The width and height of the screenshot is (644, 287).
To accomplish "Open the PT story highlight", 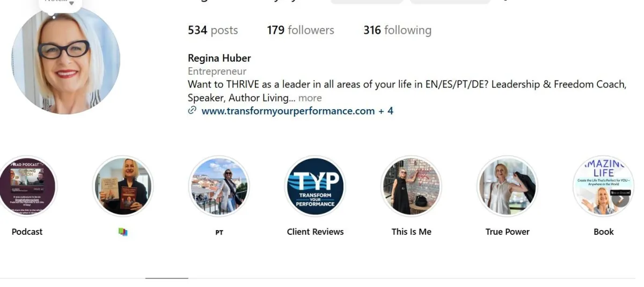I will coord(219,186).
